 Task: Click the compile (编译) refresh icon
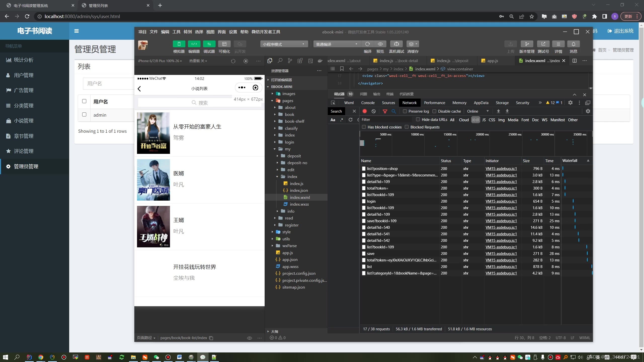[367, 44]
